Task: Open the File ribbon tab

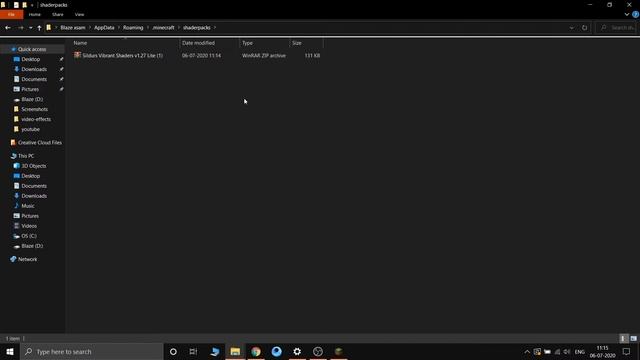Action: pyautogui.click(x=11, y=14)
